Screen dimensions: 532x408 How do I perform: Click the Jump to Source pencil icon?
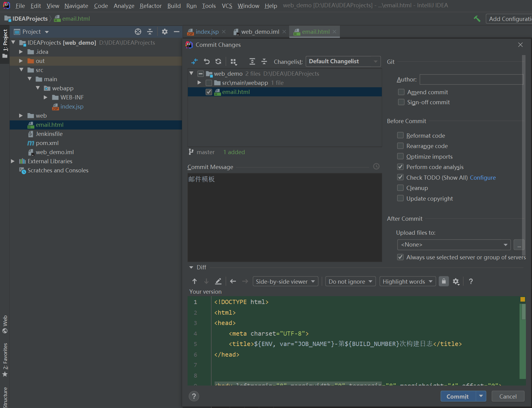click(x=218, y=281)
